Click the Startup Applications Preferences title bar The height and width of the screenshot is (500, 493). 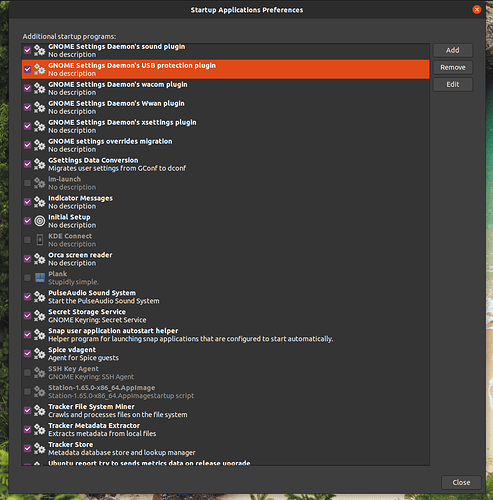247,10
